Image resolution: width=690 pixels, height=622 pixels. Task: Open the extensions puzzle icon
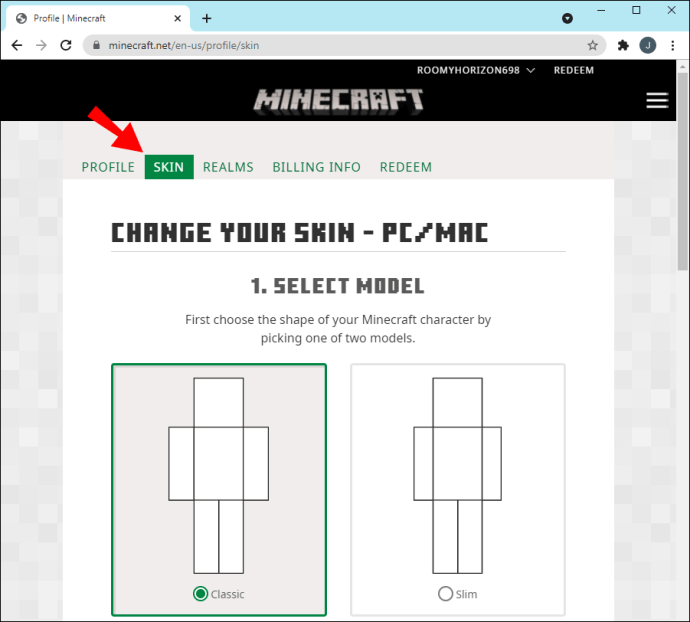tap(623, 45)
